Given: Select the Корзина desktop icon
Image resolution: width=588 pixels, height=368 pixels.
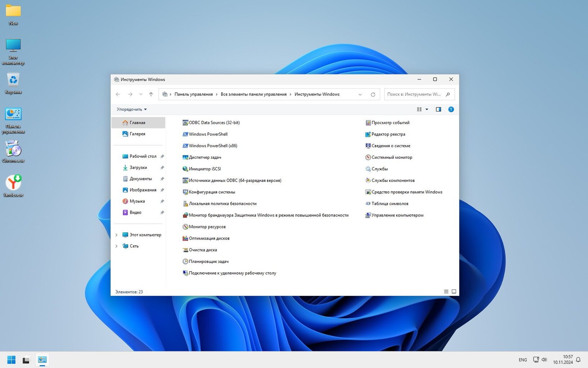Looking at the screenshot, I should tap(13, 83).
